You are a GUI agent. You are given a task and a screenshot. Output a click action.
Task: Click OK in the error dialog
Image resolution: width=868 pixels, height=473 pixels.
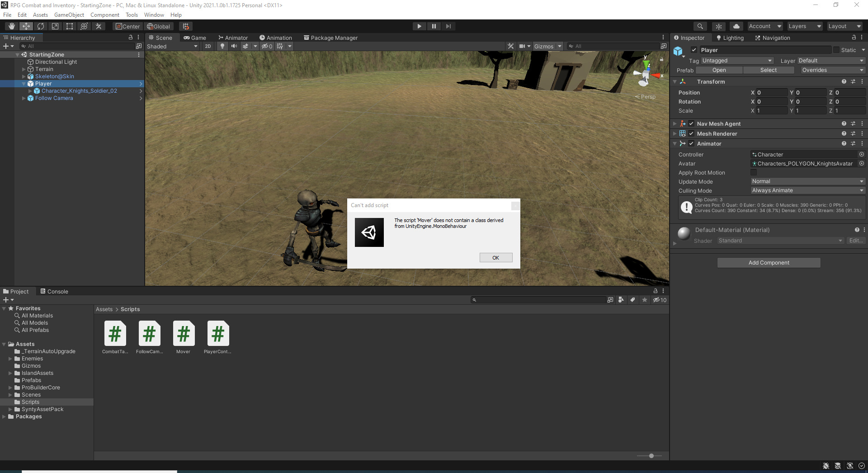coord(495,258)
